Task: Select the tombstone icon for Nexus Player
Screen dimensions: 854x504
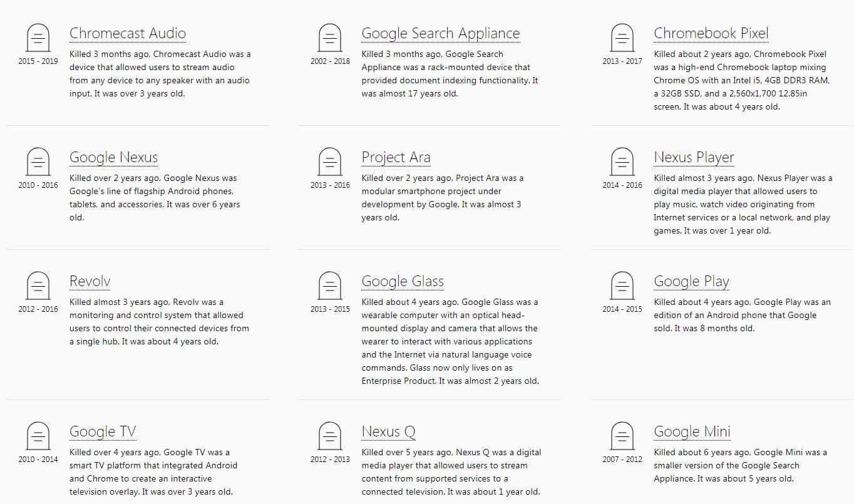Action: [622, 162]
